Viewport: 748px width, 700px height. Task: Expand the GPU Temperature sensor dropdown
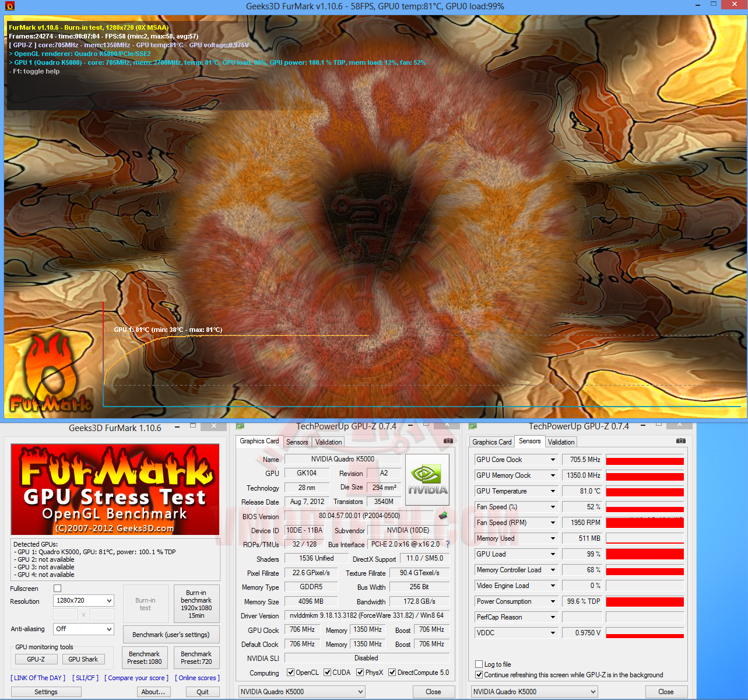point(553,491)
